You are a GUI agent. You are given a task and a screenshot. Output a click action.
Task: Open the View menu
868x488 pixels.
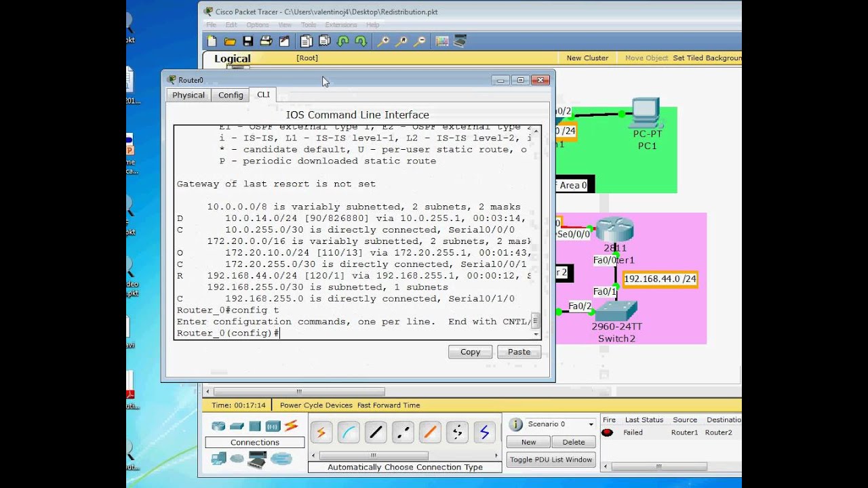coord(285,25)
